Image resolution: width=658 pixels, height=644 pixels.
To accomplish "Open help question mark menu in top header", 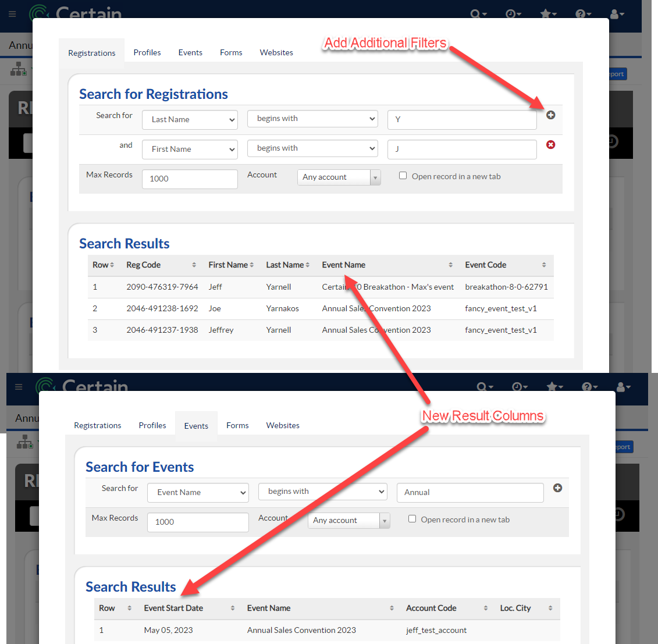I will (583, 15).
